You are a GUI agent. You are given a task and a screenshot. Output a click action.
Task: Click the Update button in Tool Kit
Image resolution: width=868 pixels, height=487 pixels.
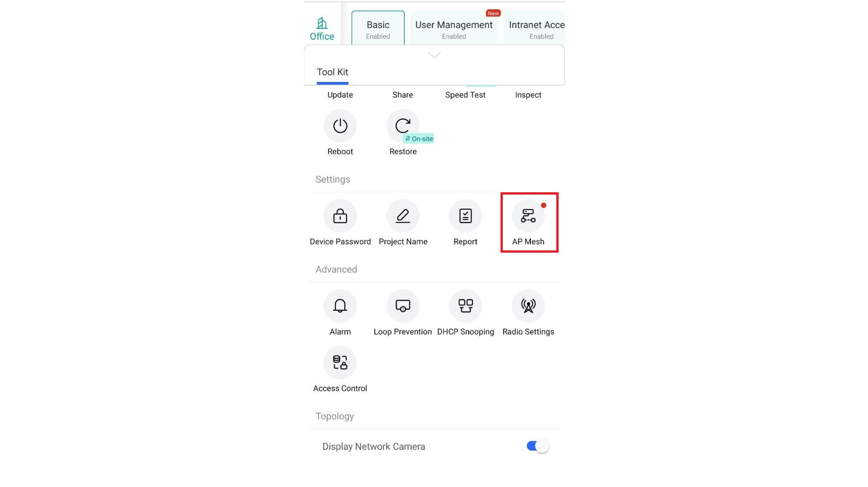coord(339,94)
